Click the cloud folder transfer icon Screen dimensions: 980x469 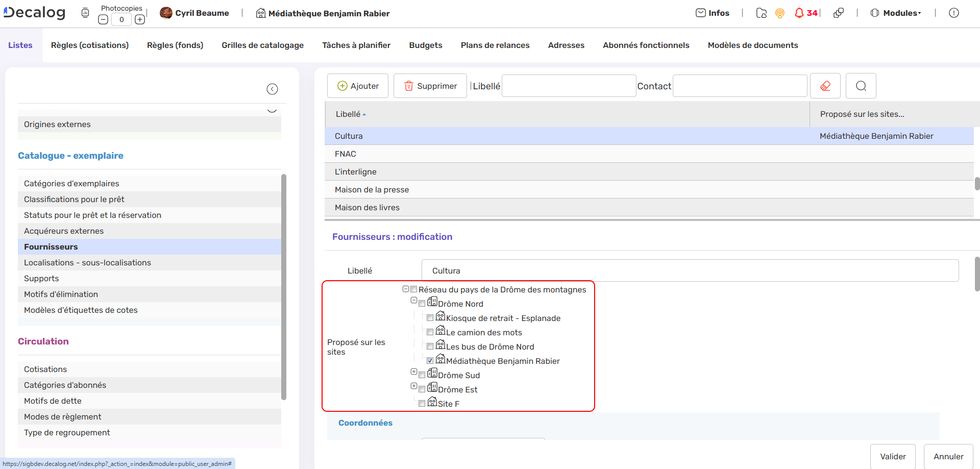(x=762, y=14)
